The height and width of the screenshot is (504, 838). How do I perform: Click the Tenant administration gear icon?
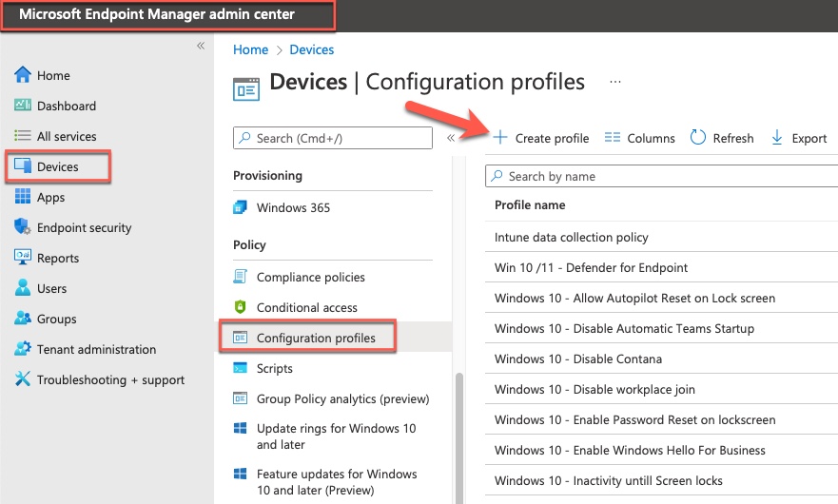tap(23, 348)
